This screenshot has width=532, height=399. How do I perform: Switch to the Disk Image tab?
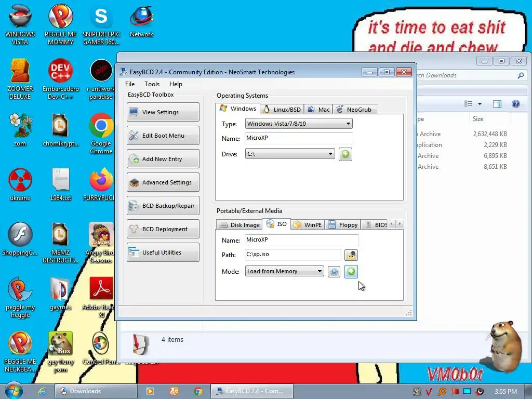click(x=239, y=224)
